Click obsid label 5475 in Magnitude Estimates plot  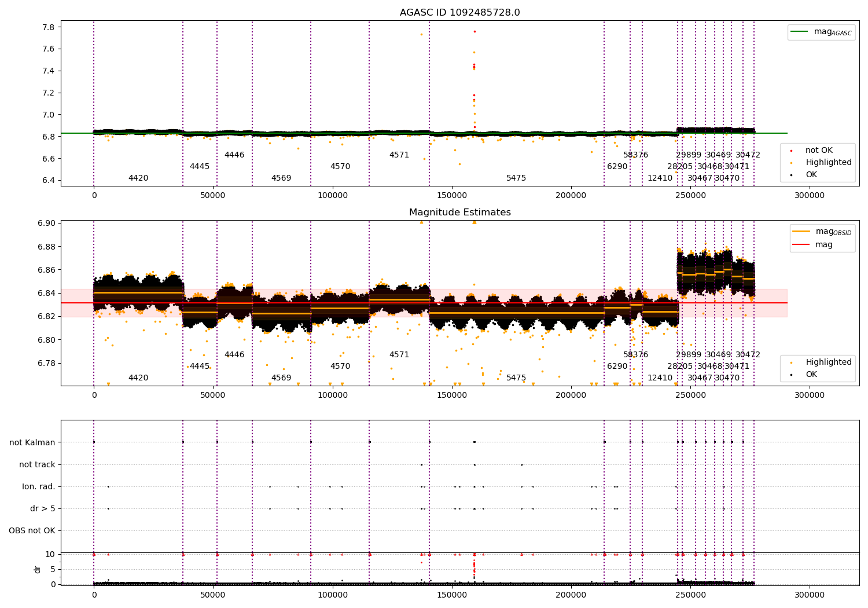pyautogui.click(x=516, y=378)
